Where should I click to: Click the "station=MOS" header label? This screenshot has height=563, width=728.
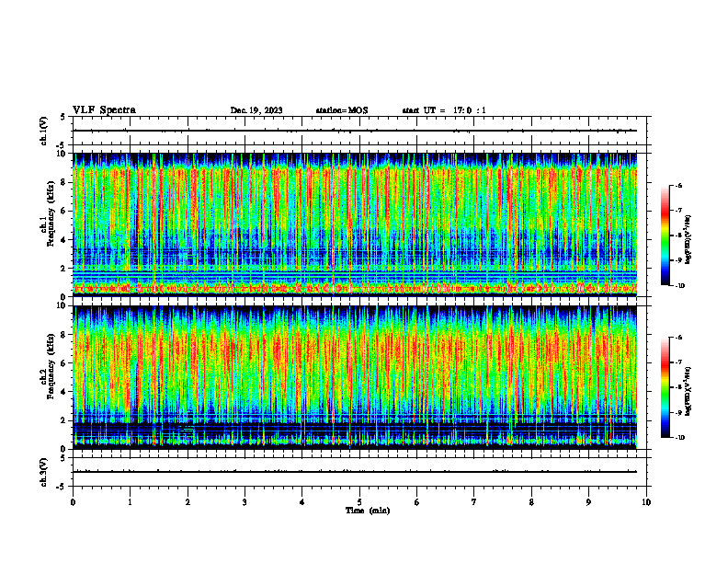pyautogui.click(x=342, y=110)
